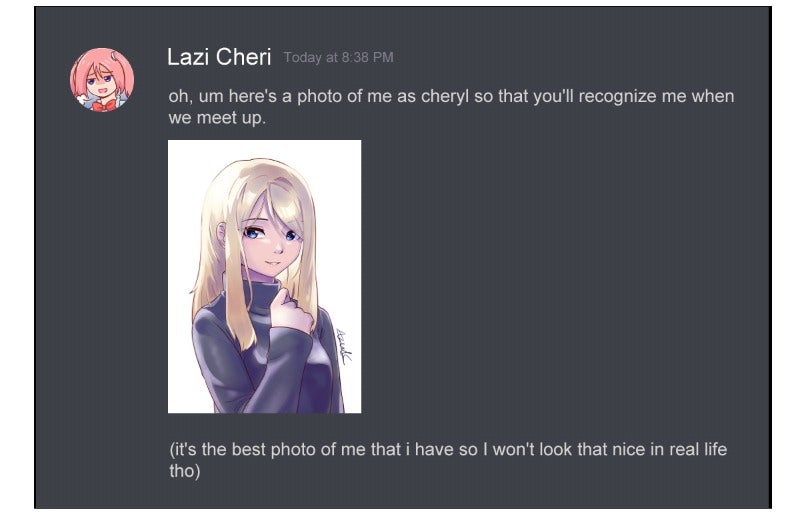
Task: Click the artist signature on the drawing
Action: point(343,346)
